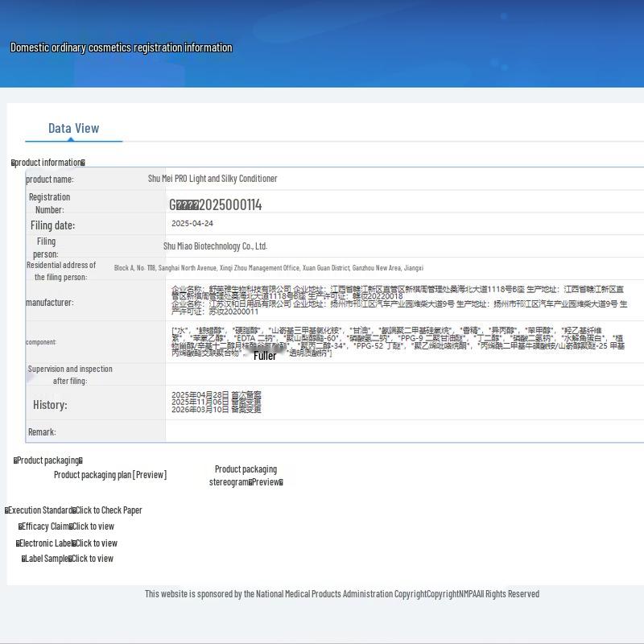The width and height of the screenshot is (644, 644).
Task: Click the 'component:' row label
Action: 41,342
